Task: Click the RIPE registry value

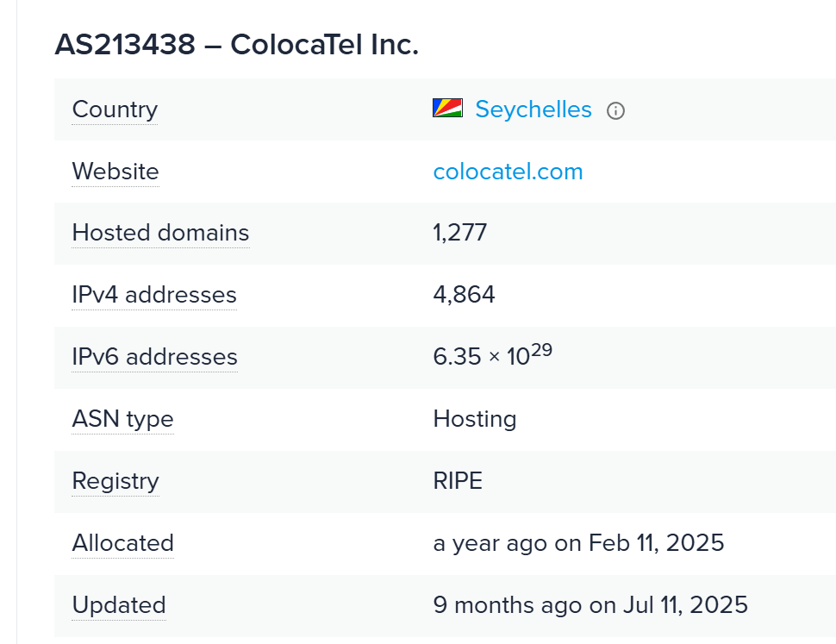Action: pyautogui.click(x=458, y=481)
